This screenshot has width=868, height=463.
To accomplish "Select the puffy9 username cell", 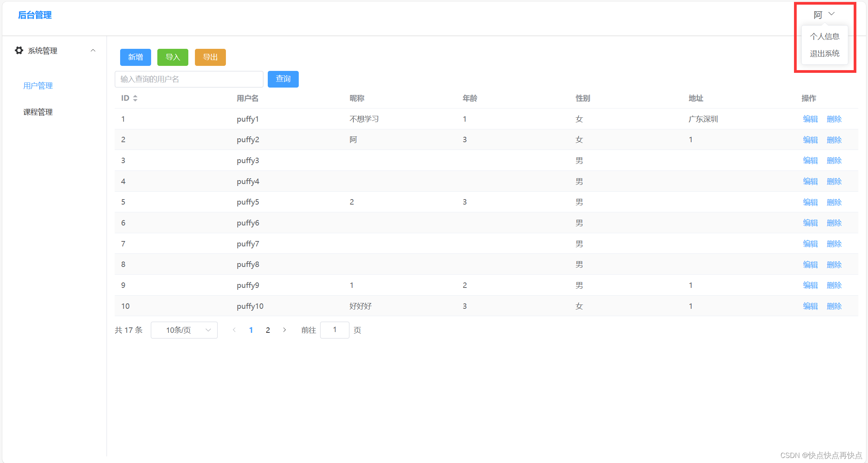I will [248, 285].
